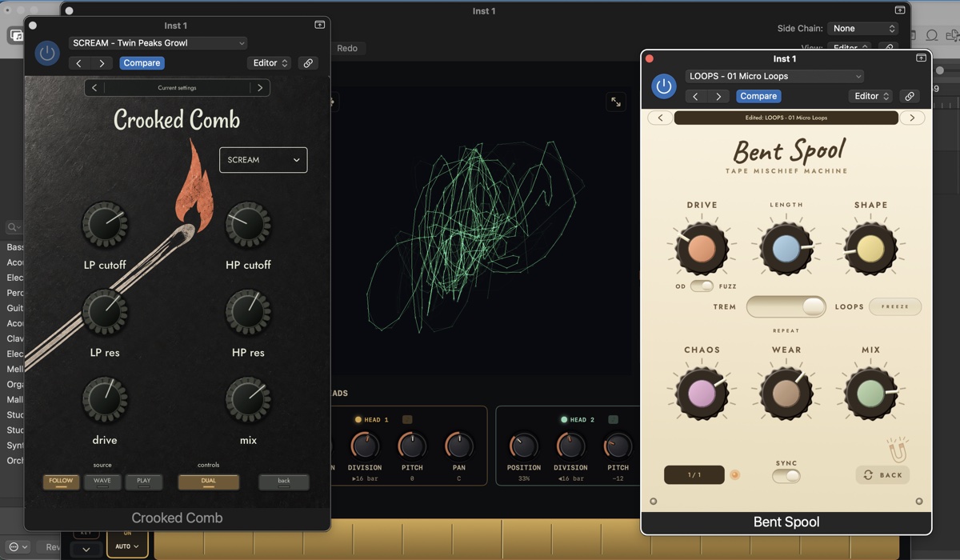This screenshot has width=960, height=560.
Task: Click HEAD 1 PITCH knob
Action: pos(412,446)
